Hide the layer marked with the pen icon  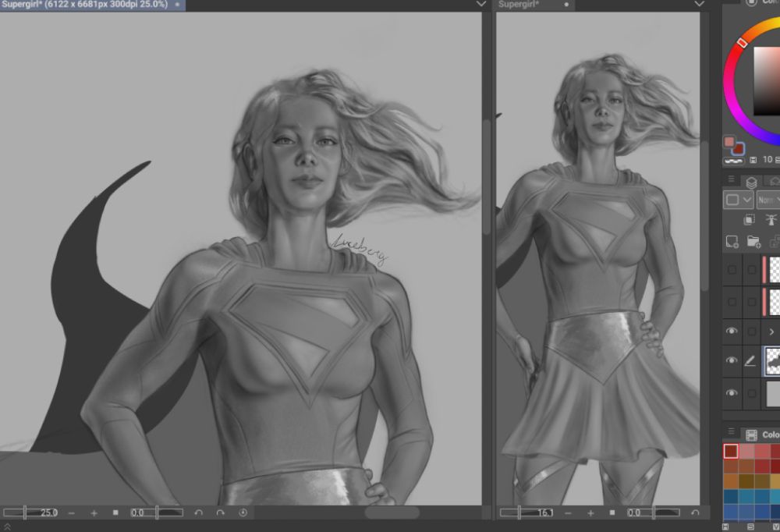732,361
